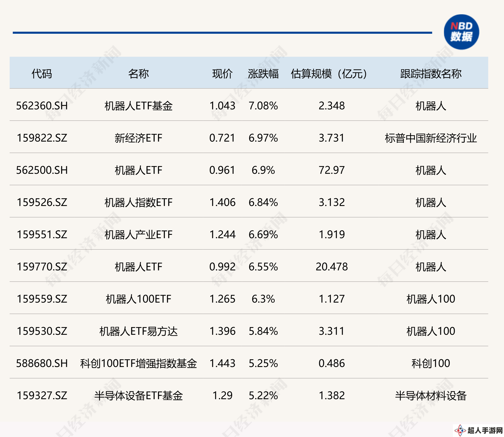Click the 超人手游网 logo icon
Screen dimensions: 504x437
[461, 430]
